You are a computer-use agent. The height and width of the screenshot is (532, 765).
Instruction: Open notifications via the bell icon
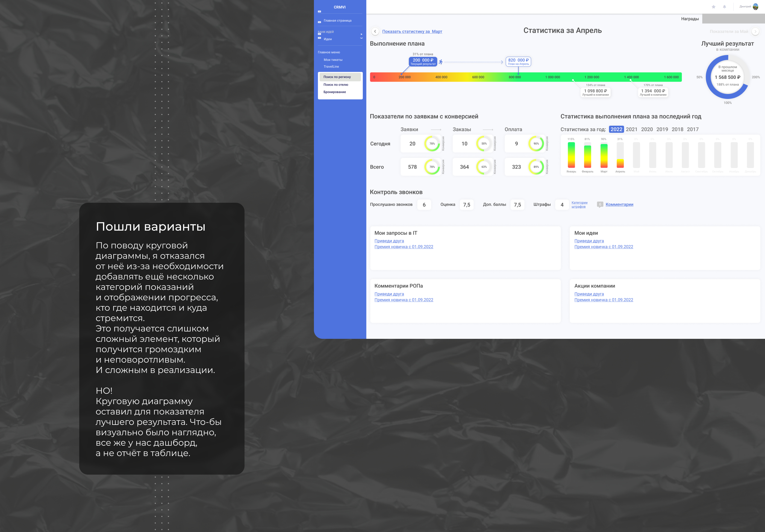(724, 7)
